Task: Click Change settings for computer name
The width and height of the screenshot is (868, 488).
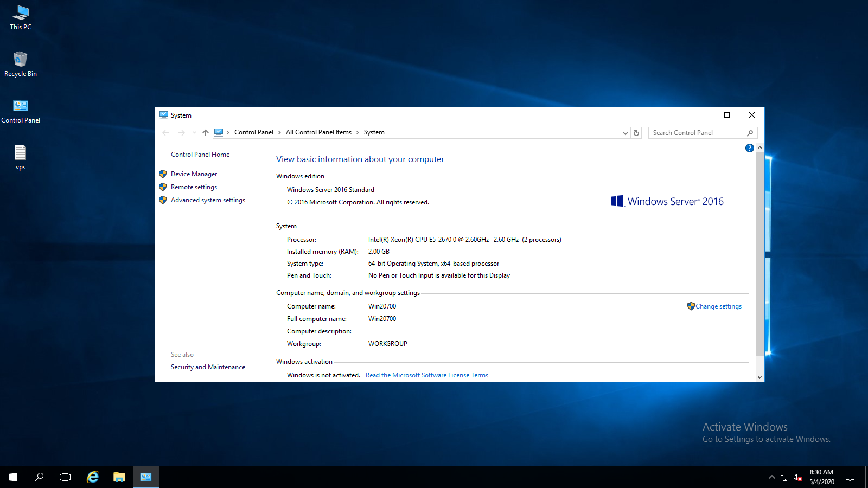Action: tap(718, 306)
